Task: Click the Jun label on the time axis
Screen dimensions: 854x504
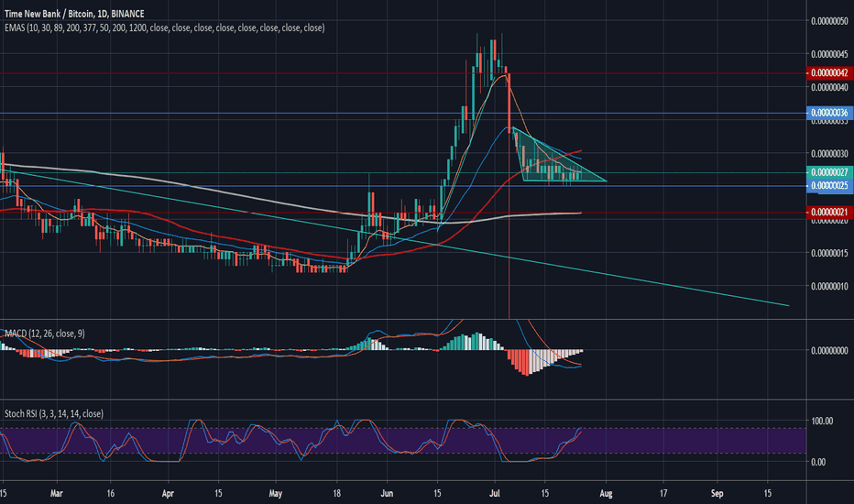Action: [388, 494]
